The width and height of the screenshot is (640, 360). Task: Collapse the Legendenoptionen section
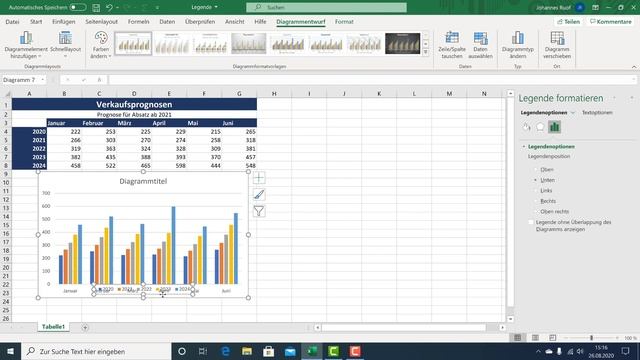[x=524, y=147]
